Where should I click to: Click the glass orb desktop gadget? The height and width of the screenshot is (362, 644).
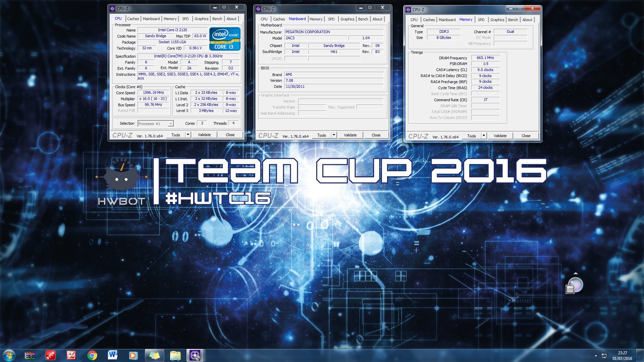(575, 285)
